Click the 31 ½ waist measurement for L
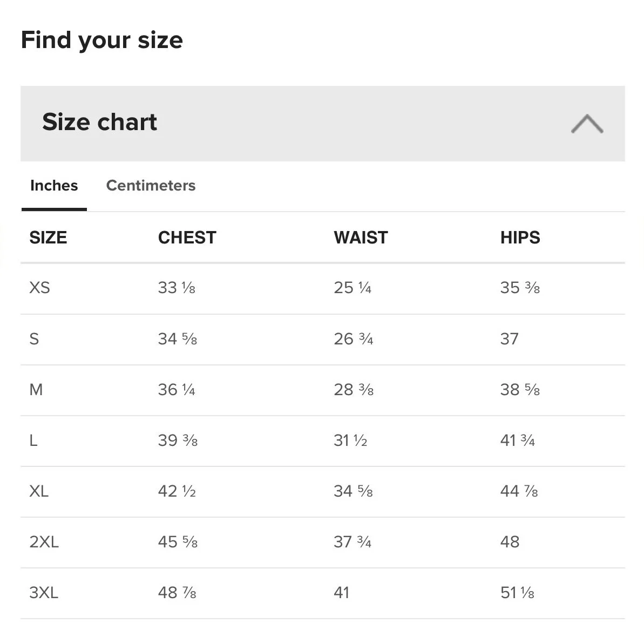This screenshot has height=644, width=644. pos(350,440)
